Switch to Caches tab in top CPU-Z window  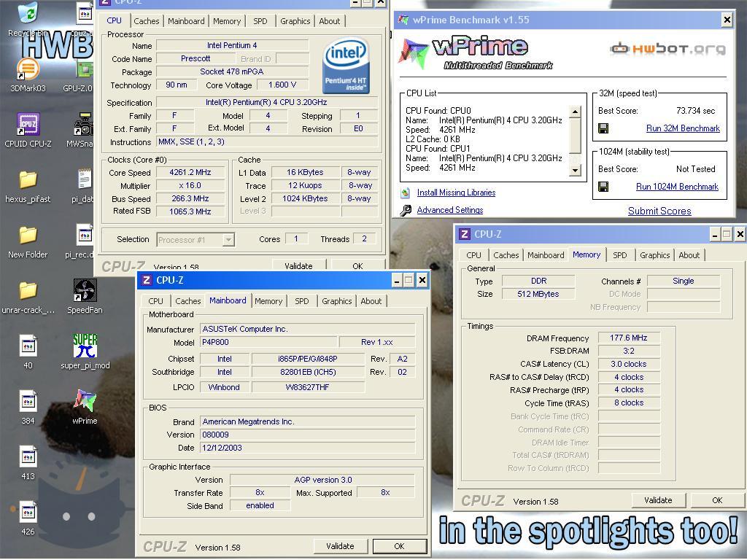[x=146, y=21]
